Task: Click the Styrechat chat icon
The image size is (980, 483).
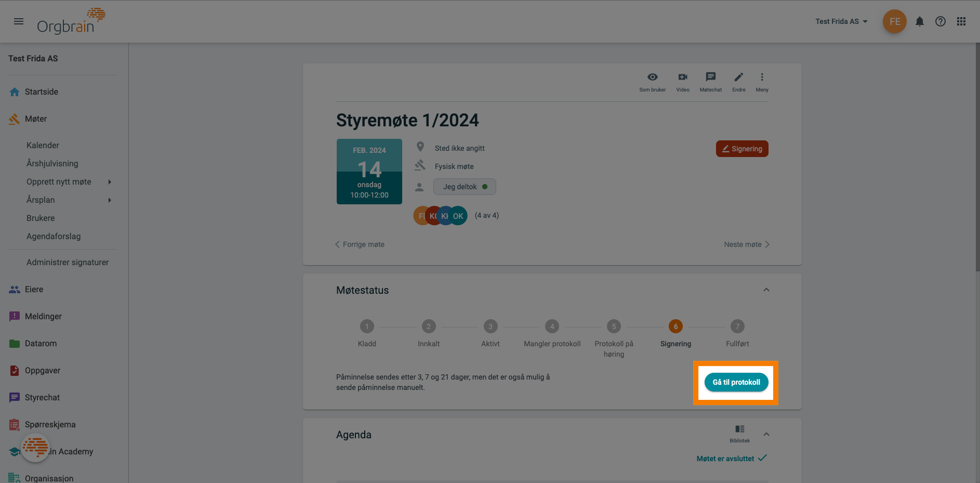Action: (x=15, y=398)
